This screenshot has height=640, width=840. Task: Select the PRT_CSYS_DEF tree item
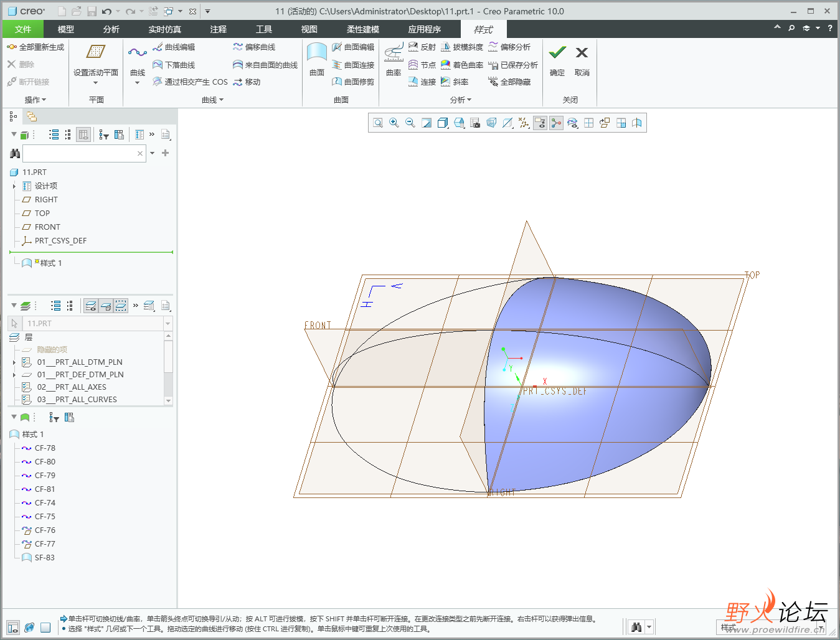tap(54, 241)
